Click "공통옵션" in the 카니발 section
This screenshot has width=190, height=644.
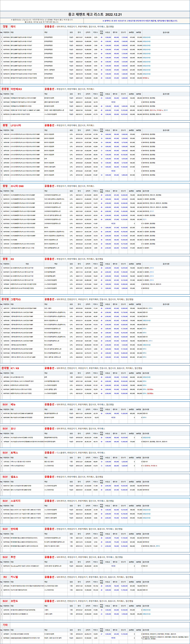tap(49, 577)
